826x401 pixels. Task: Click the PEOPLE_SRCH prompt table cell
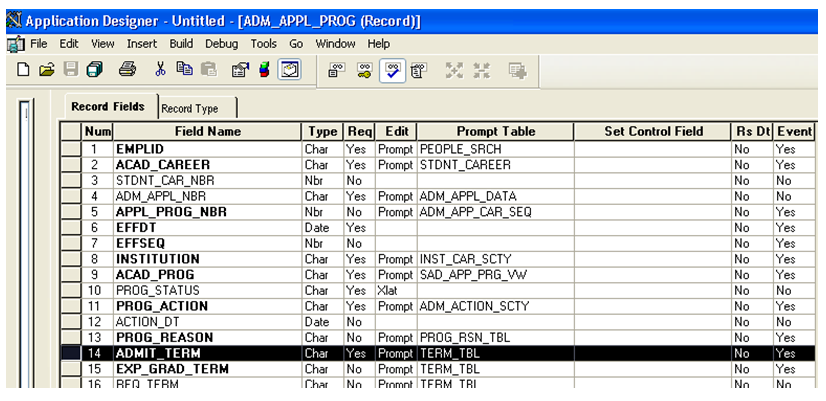point(495,149)
